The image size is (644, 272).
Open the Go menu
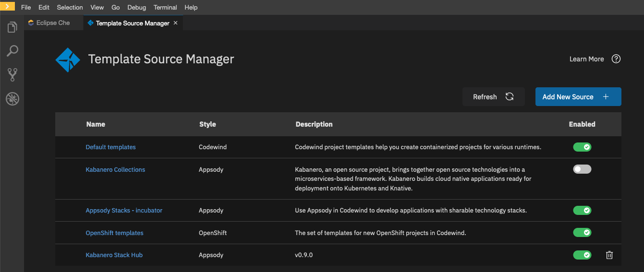(x=116, y=7)
